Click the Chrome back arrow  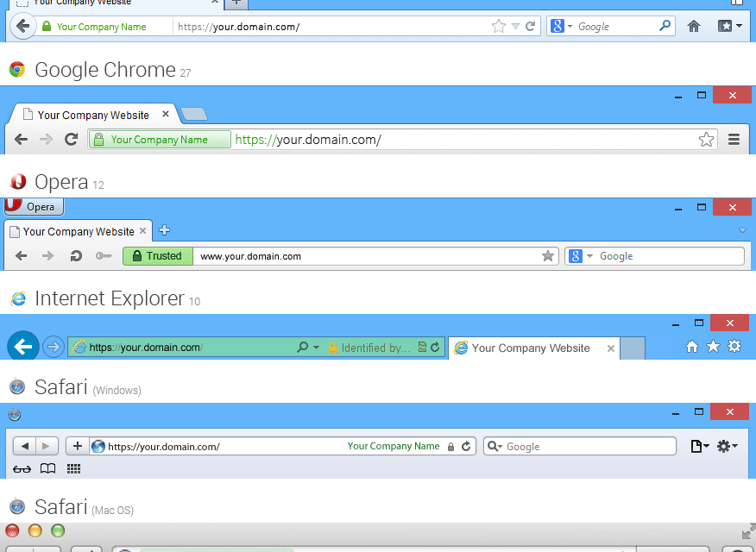(x=22, y=140)
